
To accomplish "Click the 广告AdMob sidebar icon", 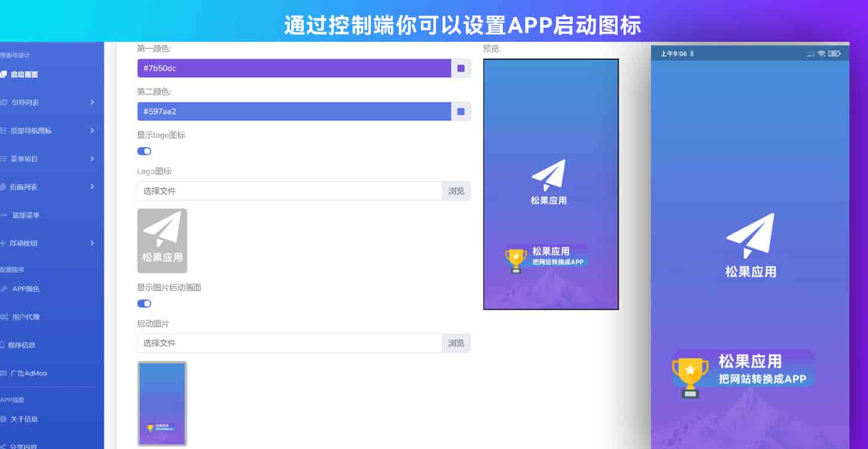I will point(4,373).
